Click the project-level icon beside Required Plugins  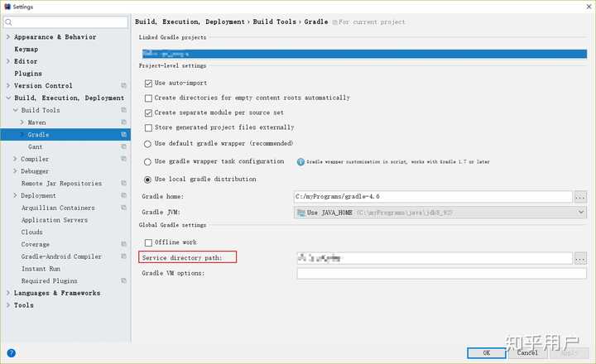click(x=123, y=280)
